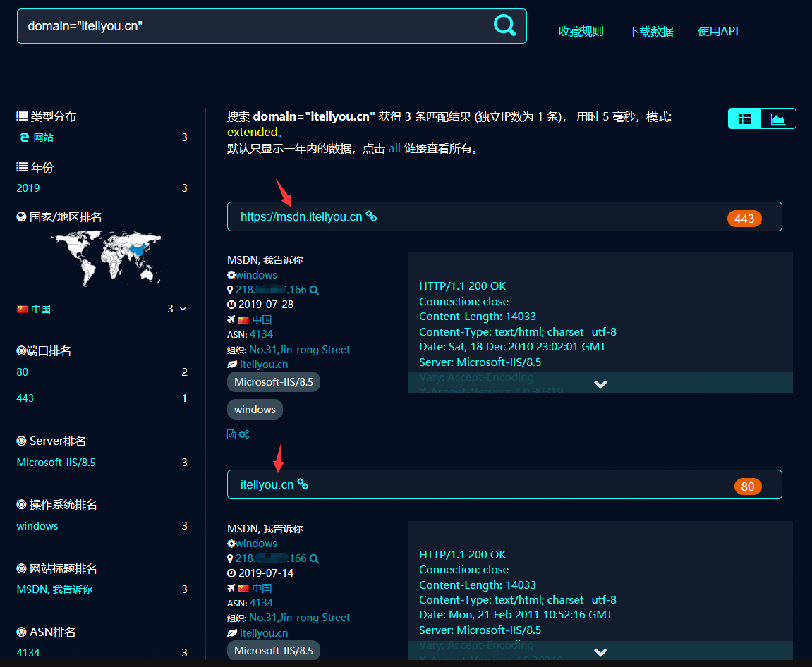The image size is (812, 667).
Task: Click China flag icon in first result
Action: [x=243, y=320]
